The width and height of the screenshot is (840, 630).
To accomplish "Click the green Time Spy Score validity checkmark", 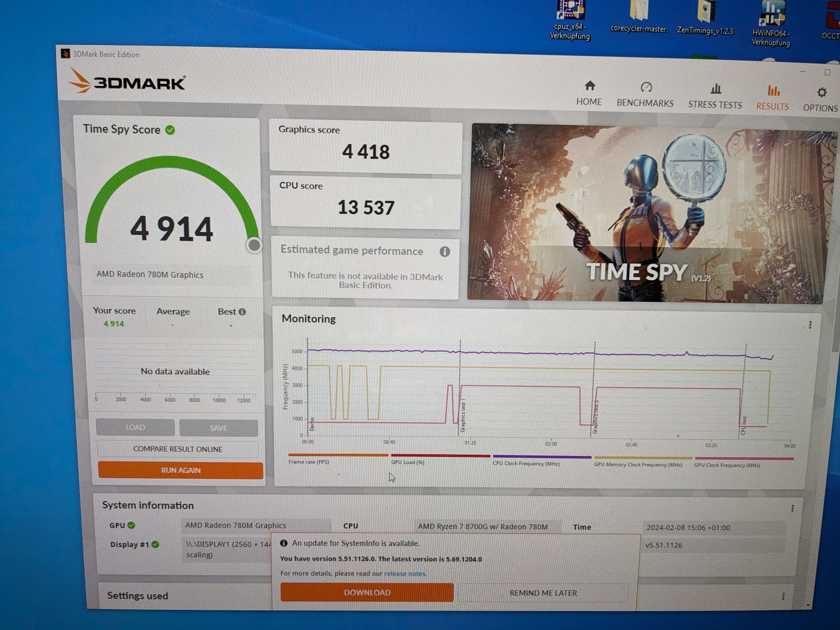I will click(170, 130).
